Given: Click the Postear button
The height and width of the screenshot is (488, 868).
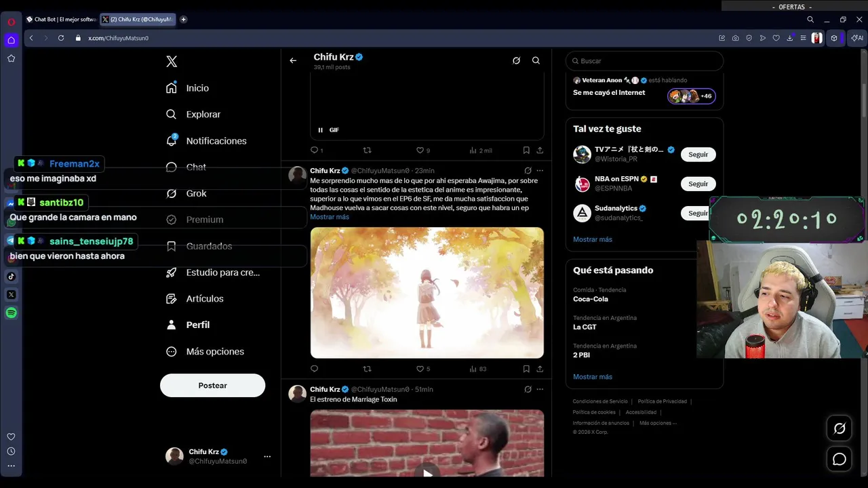Looking at the screenshot, I should 212,385.
